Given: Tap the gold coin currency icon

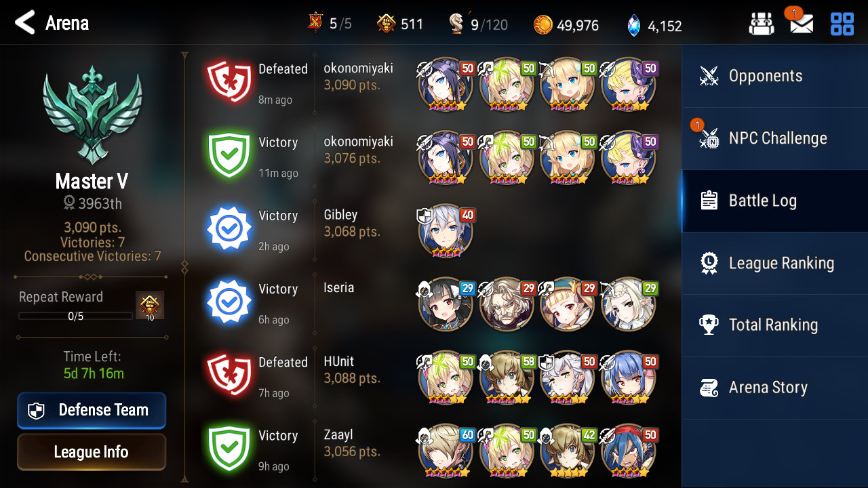Looking at the screenshot, I should (x=542, y=25).
